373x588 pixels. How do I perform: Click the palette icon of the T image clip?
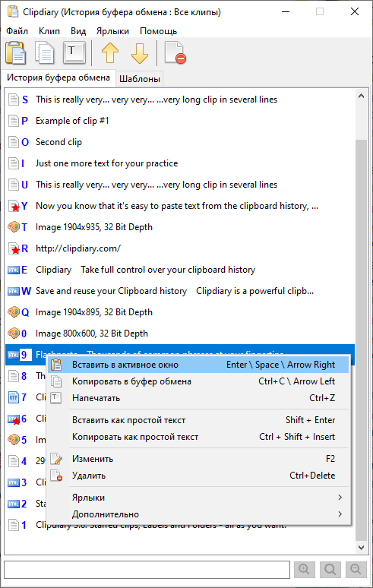(13, 227)
